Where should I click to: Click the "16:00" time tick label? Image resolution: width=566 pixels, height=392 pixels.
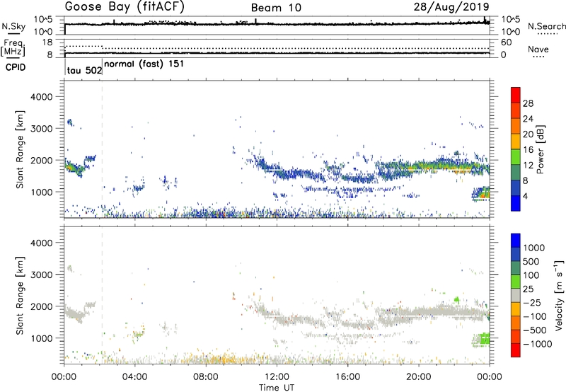347,377
